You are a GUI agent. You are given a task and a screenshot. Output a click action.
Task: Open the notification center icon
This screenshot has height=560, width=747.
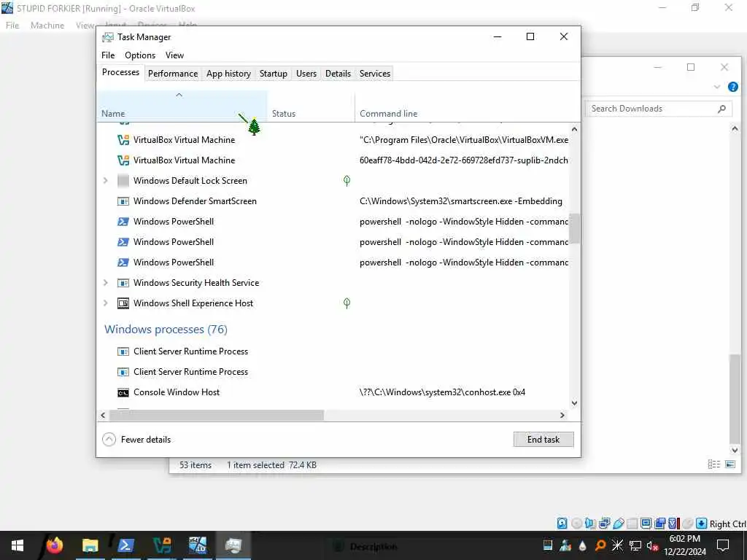point(723,545)
